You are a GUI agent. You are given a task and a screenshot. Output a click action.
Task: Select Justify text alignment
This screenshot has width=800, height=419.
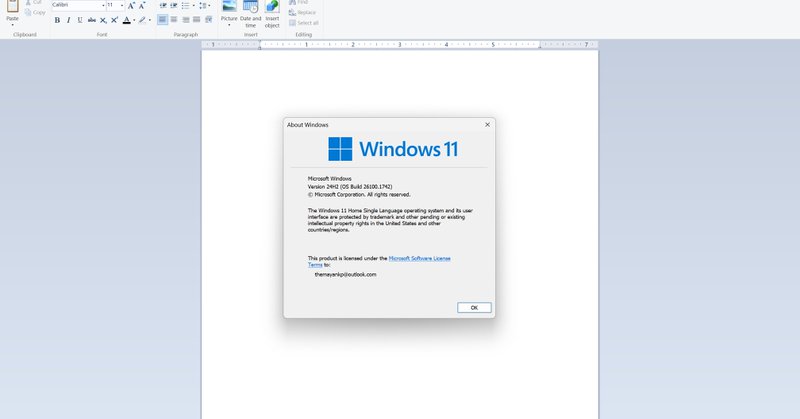click(x=197, y=19)
